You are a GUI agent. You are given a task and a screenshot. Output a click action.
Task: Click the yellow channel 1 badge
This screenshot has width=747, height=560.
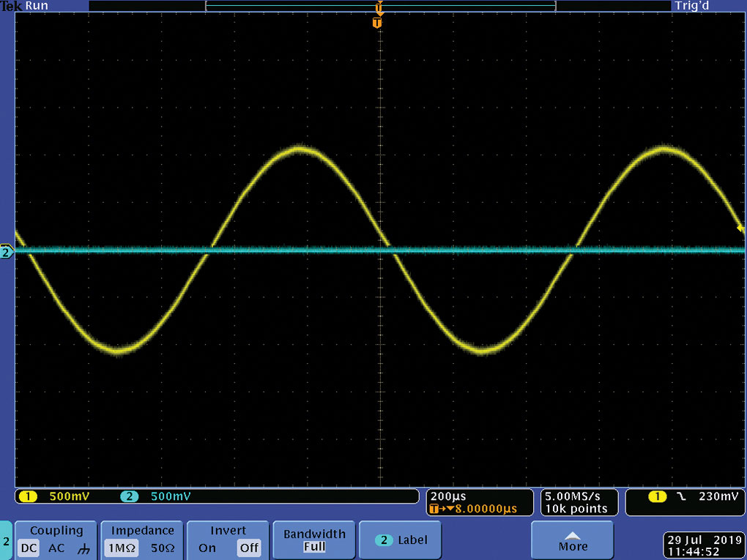point(28,496)
